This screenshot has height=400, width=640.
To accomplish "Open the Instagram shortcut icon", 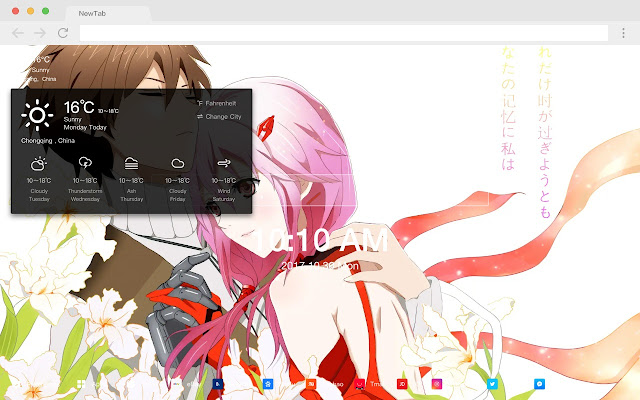I will coord(437,384).
